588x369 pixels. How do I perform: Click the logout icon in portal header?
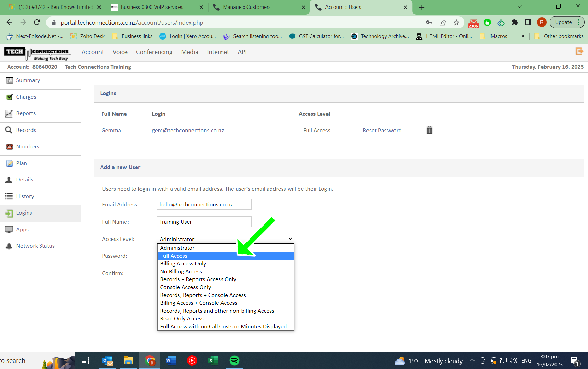(579, 51)
